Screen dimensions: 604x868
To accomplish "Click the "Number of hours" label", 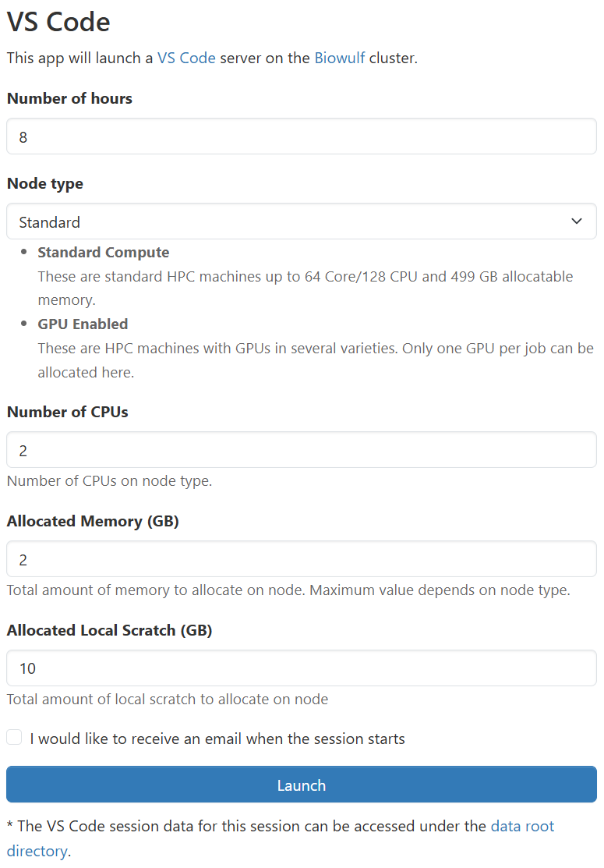I will coord(69,98).
